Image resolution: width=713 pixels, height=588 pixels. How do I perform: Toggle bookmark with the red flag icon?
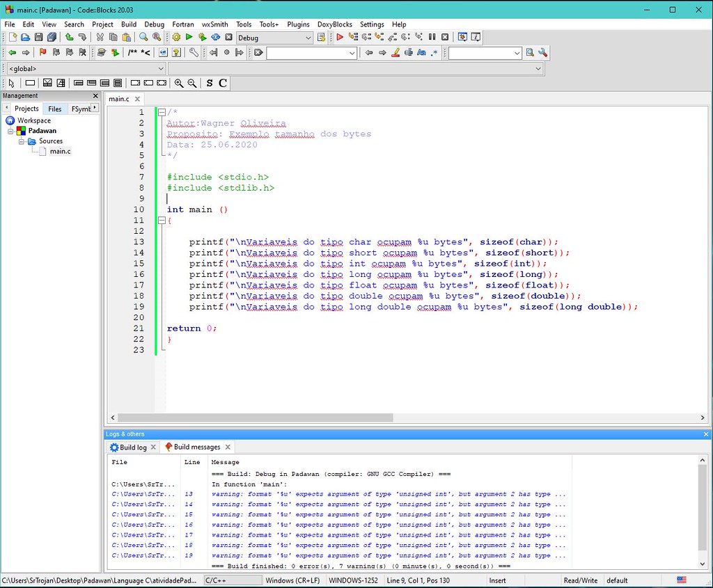coord(43,53)
